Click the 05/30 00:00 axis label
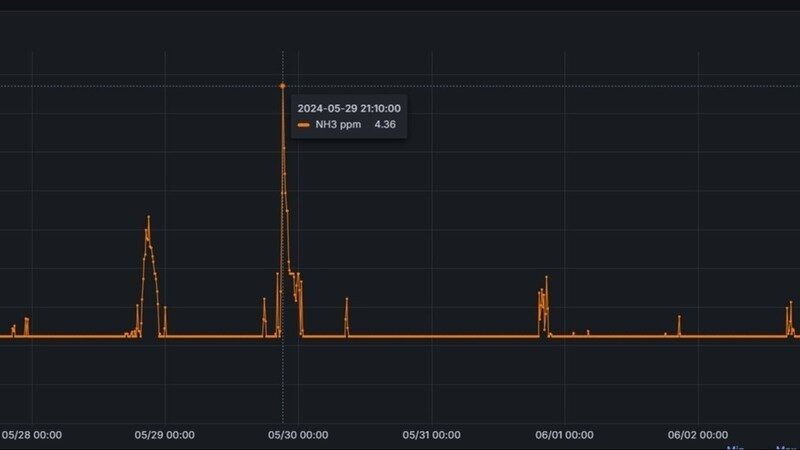 [x=298, y=435]
